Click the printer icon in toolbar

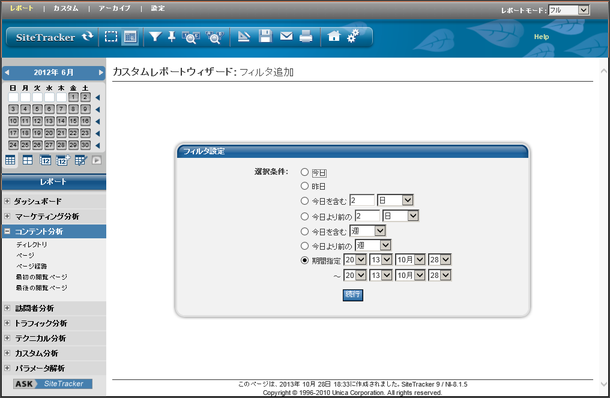click(306, 37)
